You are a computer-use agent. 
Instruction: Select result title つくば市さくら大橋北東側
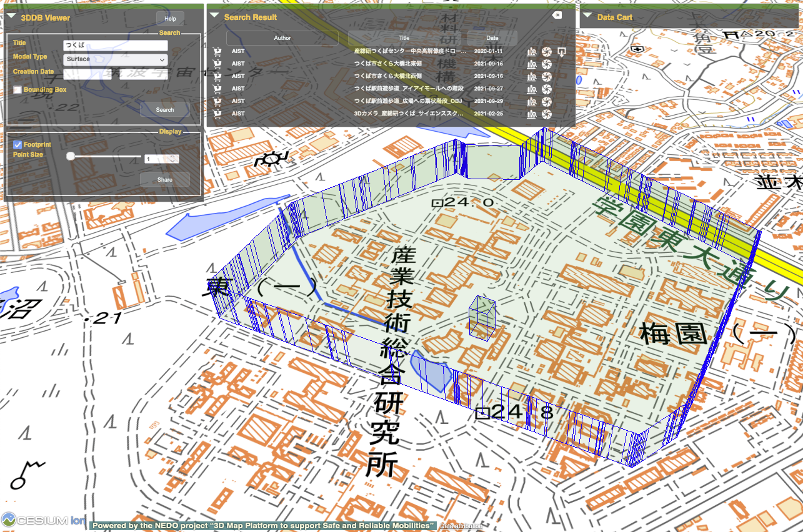(387, 64)
